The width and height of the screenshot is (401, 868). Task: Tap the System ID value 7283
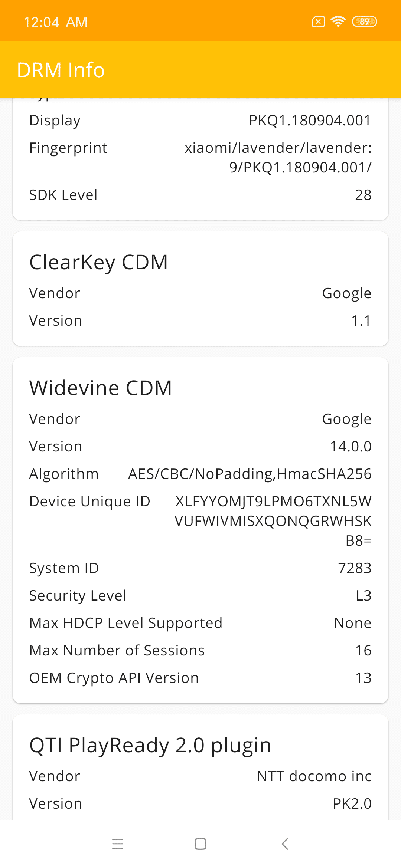355,568
